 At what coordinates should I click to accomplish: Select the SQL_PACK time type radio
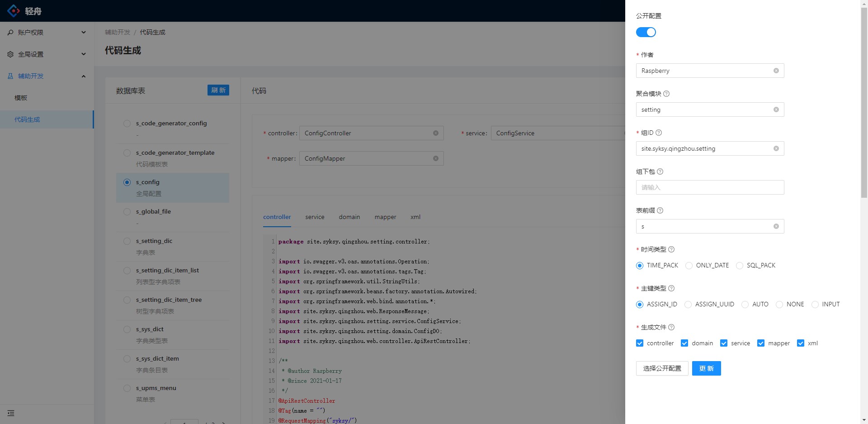(740, 266)
